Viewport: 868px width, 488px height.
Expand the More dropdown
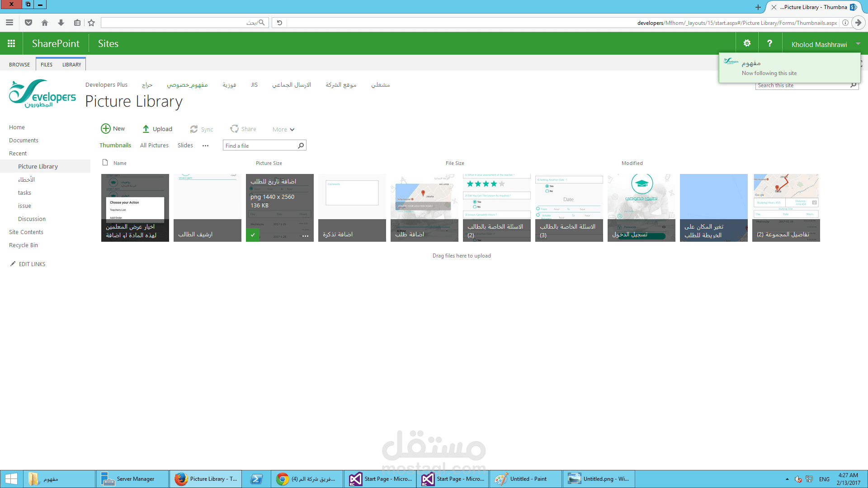283,129
